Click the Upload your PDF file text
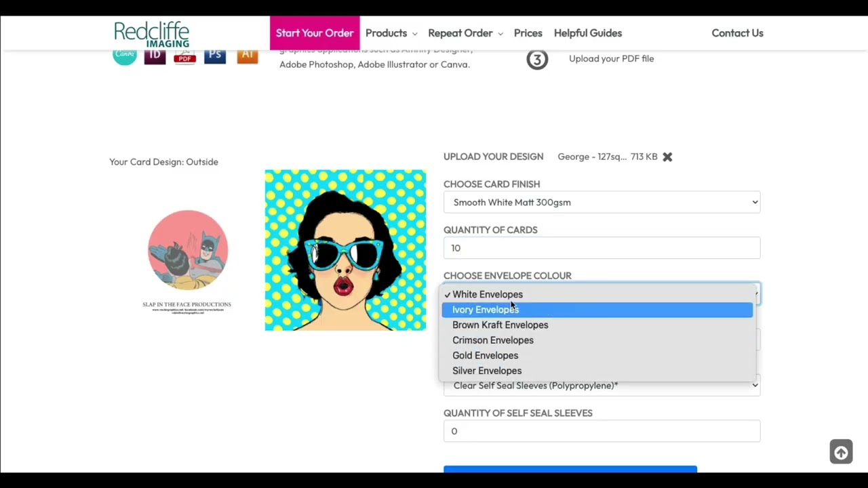 point(611,59)
